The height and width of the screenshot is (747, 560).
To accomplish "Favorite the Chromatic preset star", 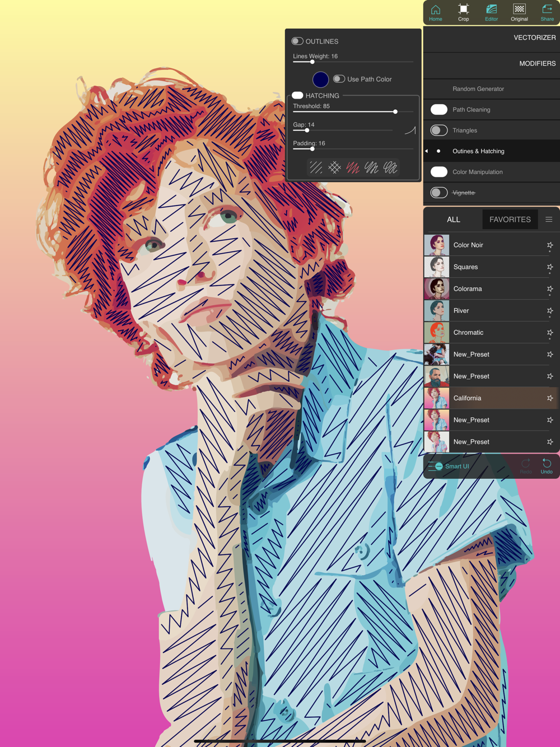I will coord(550,333).
